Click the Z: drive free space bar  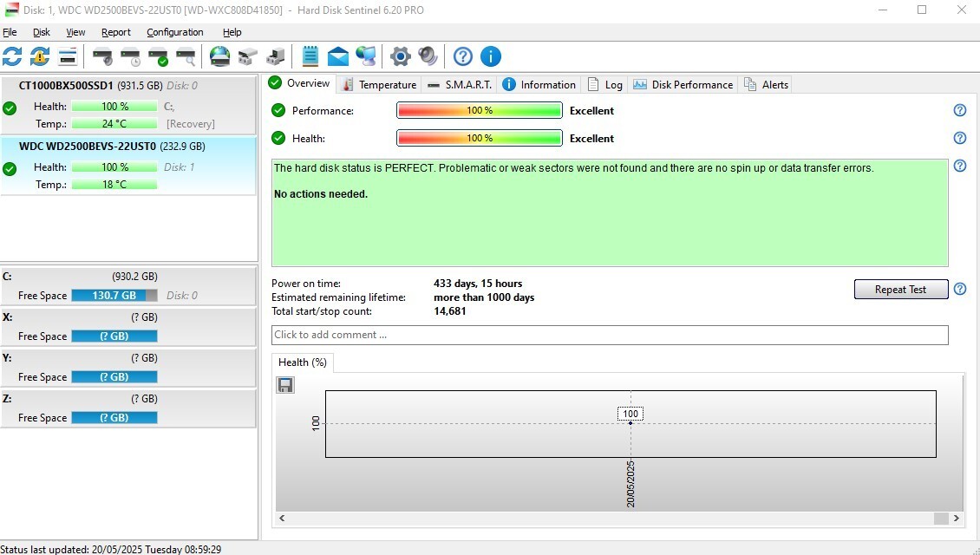pyautogui.click(x=114, y=417)
